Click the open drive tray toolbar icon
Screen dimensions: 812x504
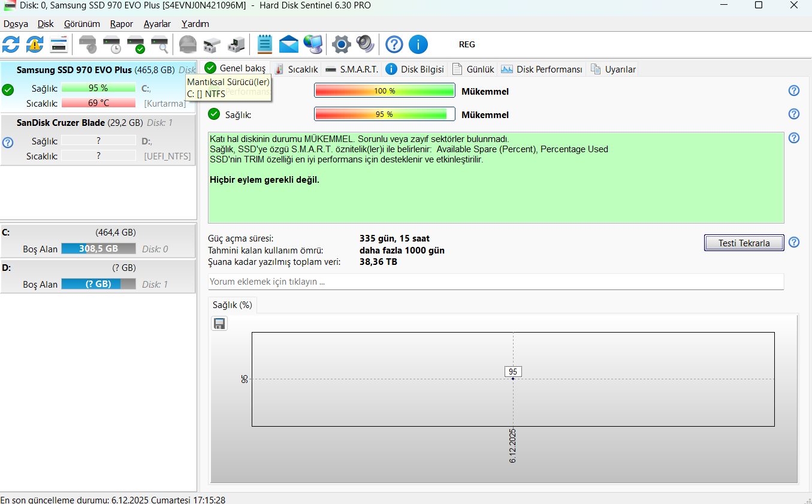coord(212,44)
